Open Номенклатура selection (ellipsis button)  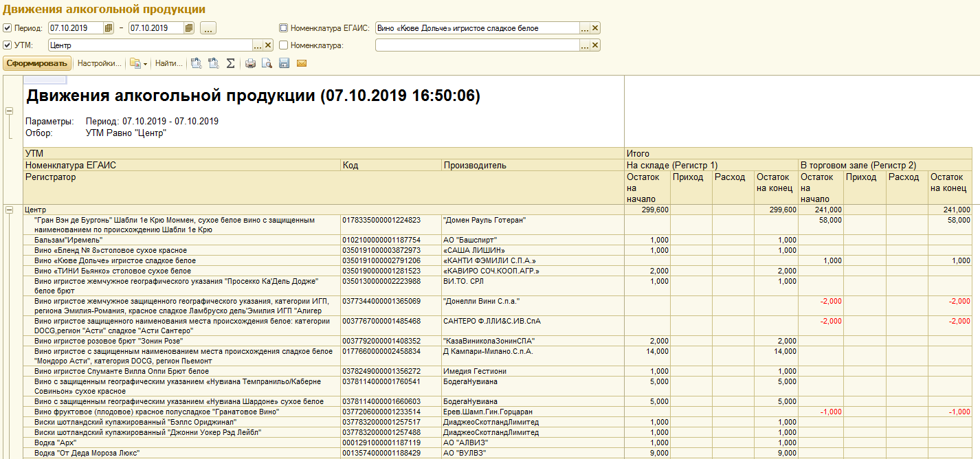[x=585, y=45]
